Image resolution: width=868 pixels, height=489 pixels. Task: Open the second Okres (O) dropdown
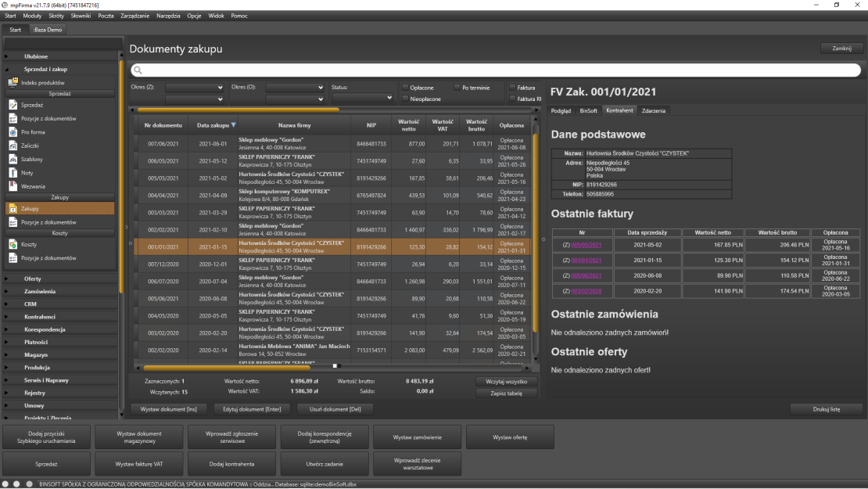pos(295,99)
